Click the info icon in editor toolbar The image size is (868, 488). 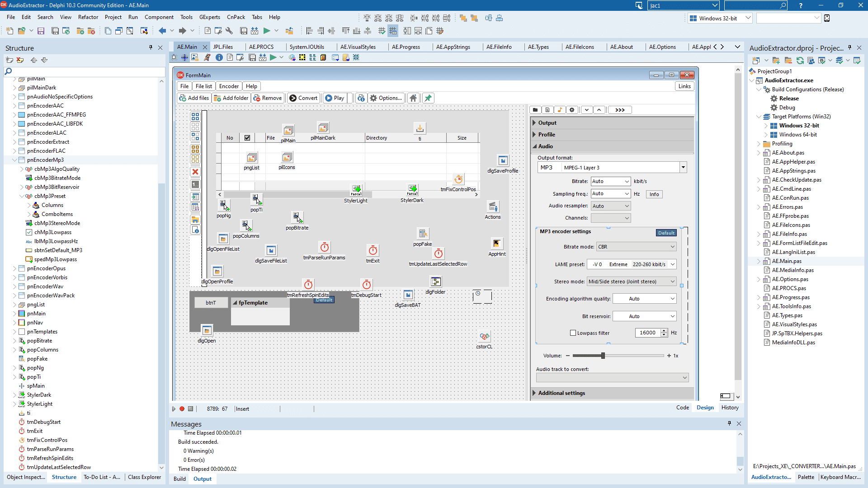[219, 57]
